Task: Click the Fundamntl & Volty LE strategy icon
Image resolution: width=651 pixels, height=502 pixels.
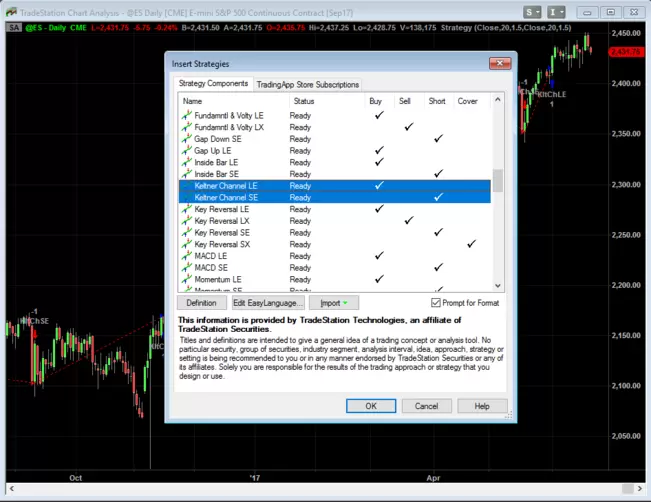Action: [x=186, y=115]
